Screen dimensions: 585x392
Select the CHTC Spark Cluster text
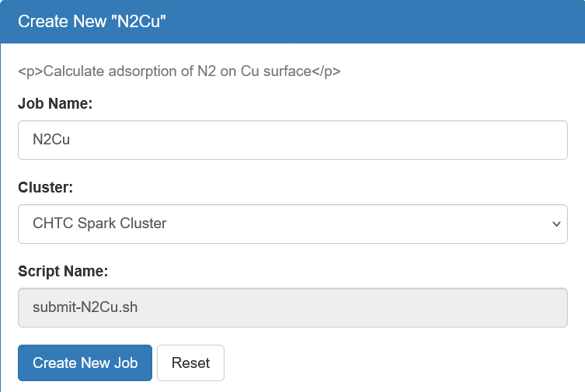pyautogui.click(x=99, y=224)
